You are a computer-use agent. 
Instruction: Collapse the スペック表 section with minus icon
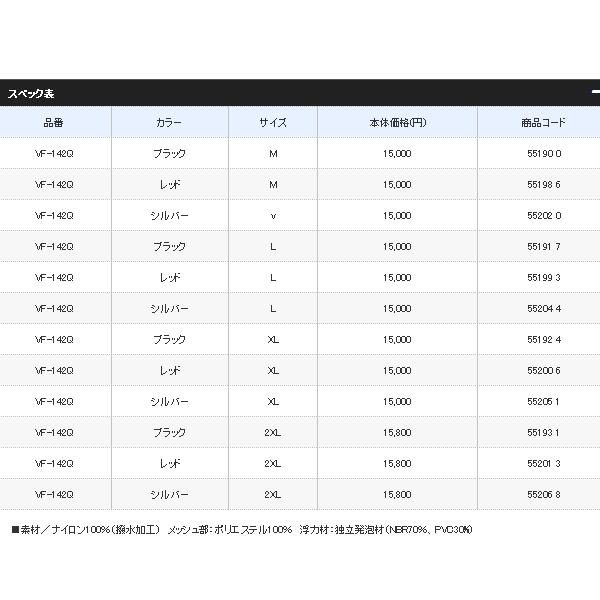[594, 93]
